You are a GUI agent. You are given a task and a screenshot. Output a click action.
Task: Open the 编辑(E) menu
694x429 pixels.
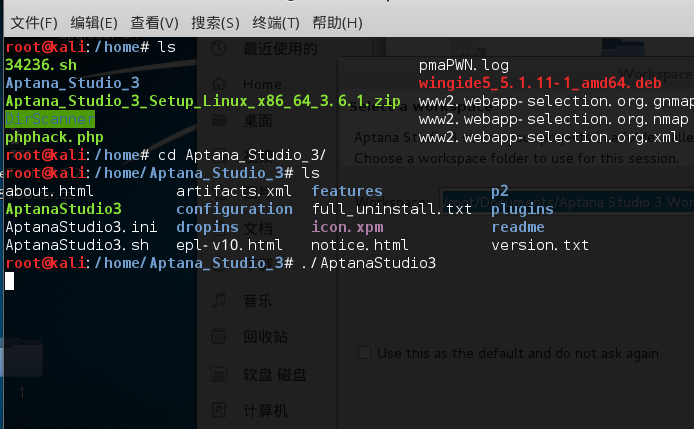pyautogui.click(x=94, y=23)
